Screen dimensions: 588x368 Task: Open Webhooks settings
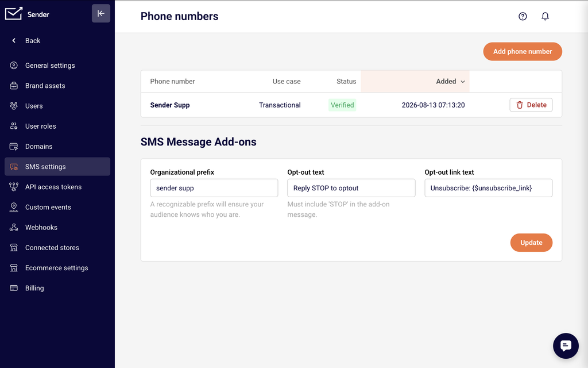tap(57, 228)
